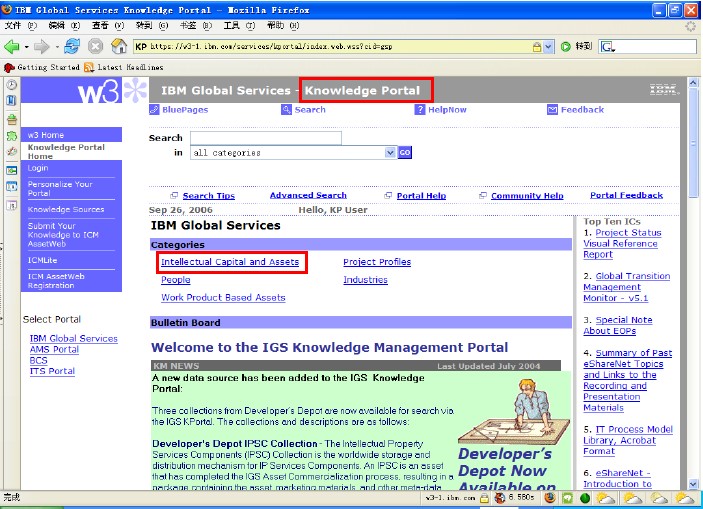Open Project Status Visual Reference Report link
Viewport: 703px width, 509px height.
click(622, 244)
